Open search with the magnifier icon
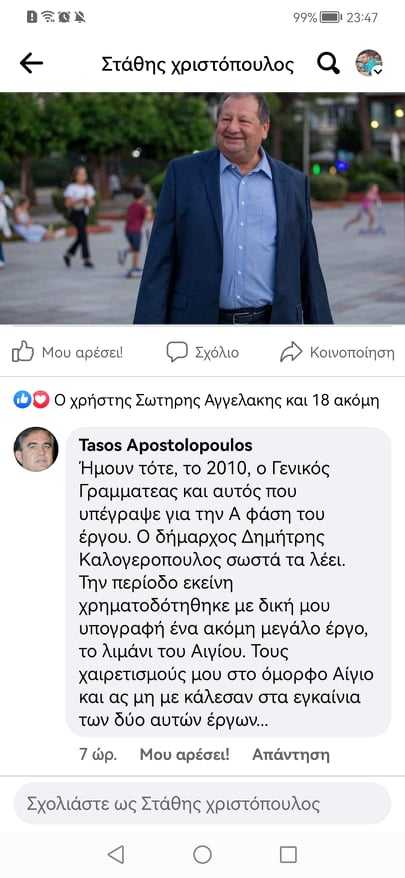Image resolution: width=405 pixels, height=878 pixels. tap(328, 64)
